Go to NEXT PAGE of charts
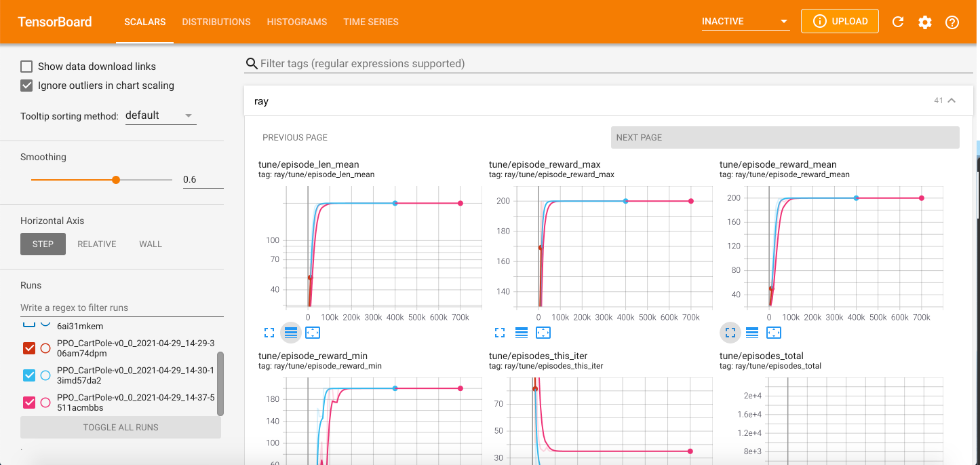The width and height of the screenshot is (980, 465). [785, 137]
